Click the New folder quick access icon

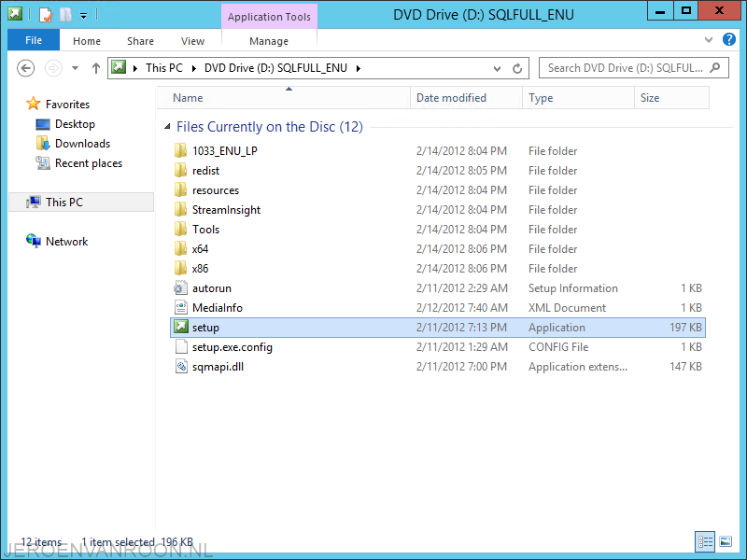65,15
